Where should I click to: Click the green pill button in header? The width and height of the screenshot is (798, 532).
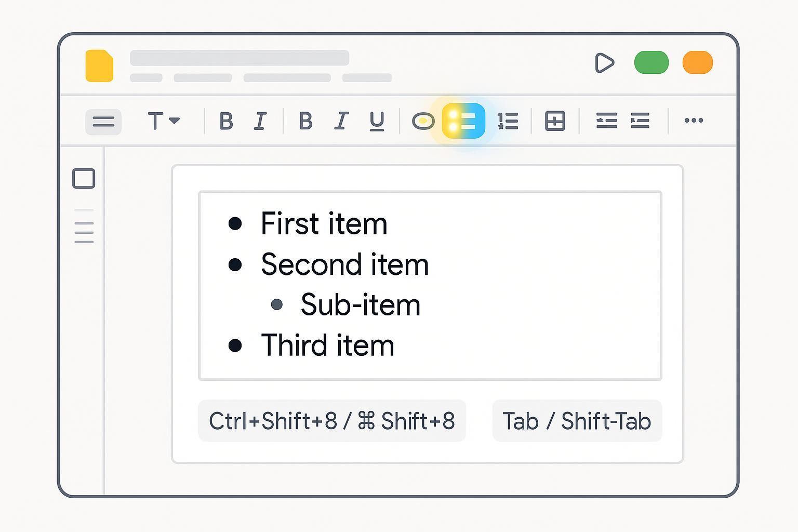pyautogui.click(x=651, y=63)
